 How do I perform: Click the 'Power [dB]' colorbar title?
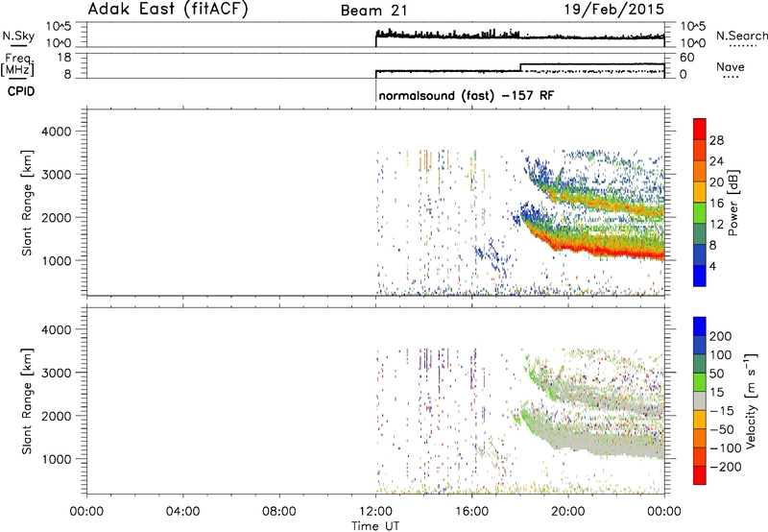pyautogui.click(x=732, y=203)
